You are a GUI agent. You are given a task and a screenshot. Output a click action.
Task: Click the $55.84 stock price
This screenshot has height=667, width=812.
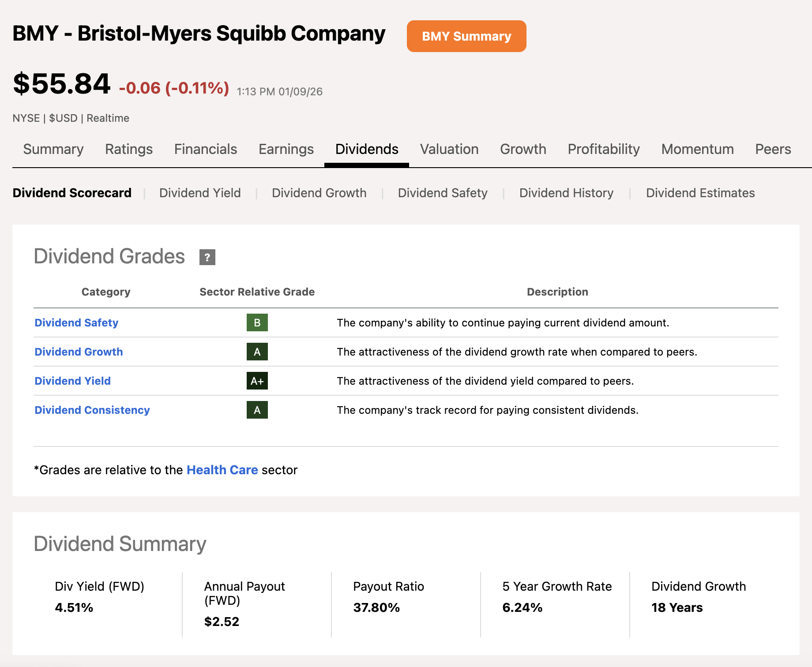point(61,83)
